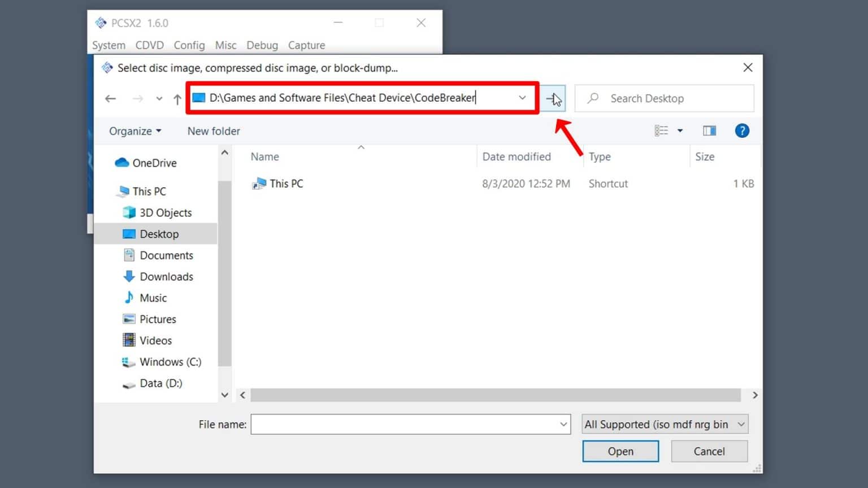868x488 pixels.
Task: Click the Search Desktop box
Action: coord(665,98)
